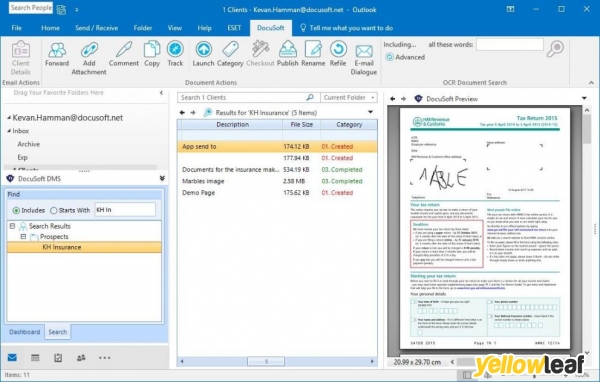Select KH Insurance in tree
This screenshot has width=600, height=382.
tap(84, 247)
